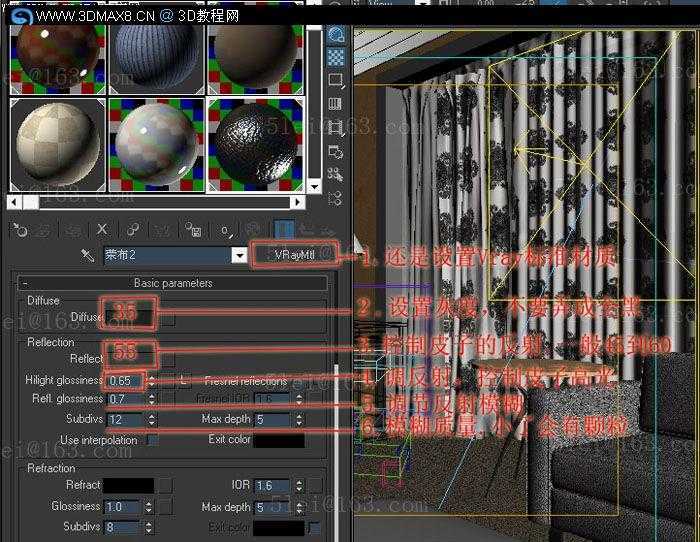
Task: Click the material name field
Action: pos(167,255)
